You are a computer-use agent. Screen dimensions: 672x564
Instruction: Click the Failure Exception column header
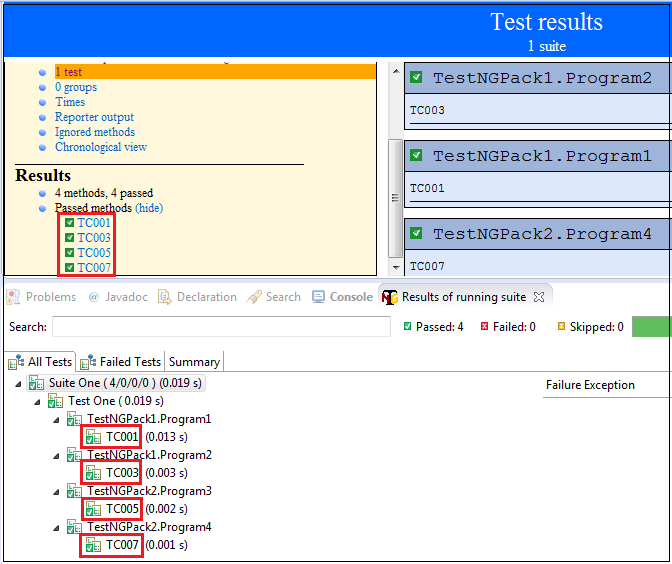(x=590, y=385)
